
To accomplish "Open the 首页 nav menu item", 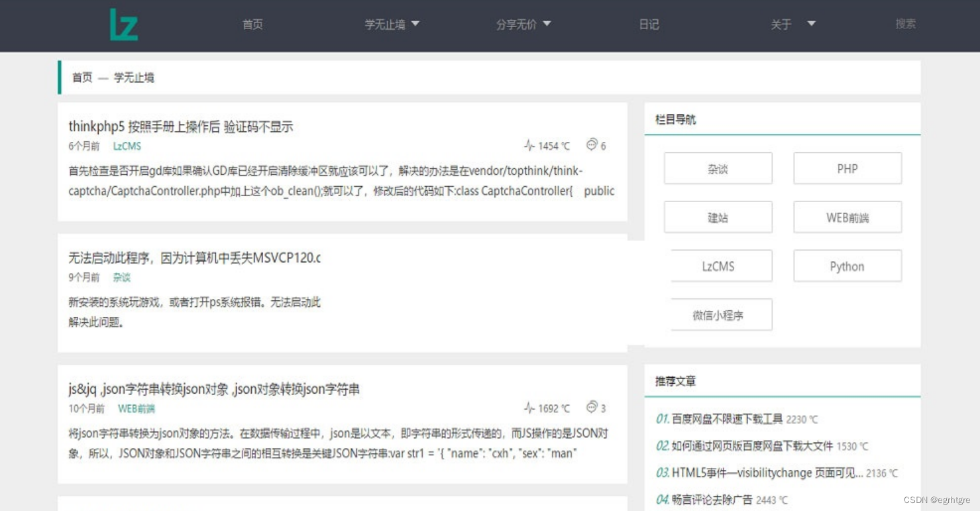I will tap(252, 25).
